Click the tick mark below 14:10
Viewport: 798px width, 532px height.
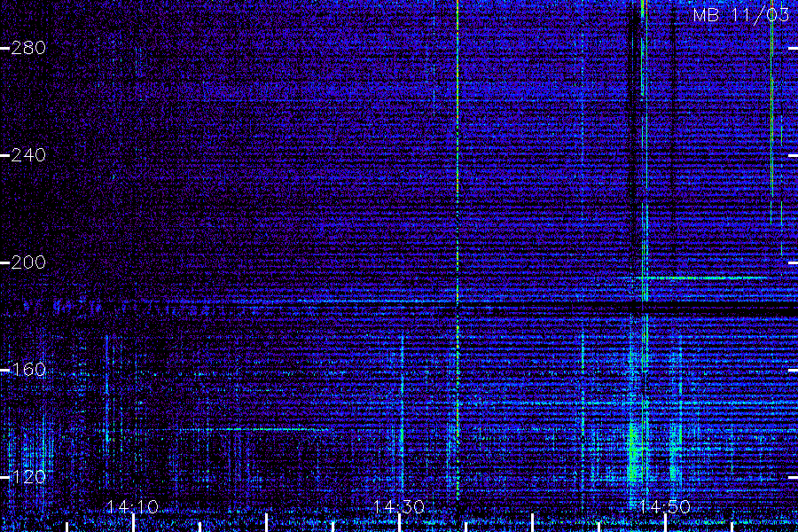point(133,523)
